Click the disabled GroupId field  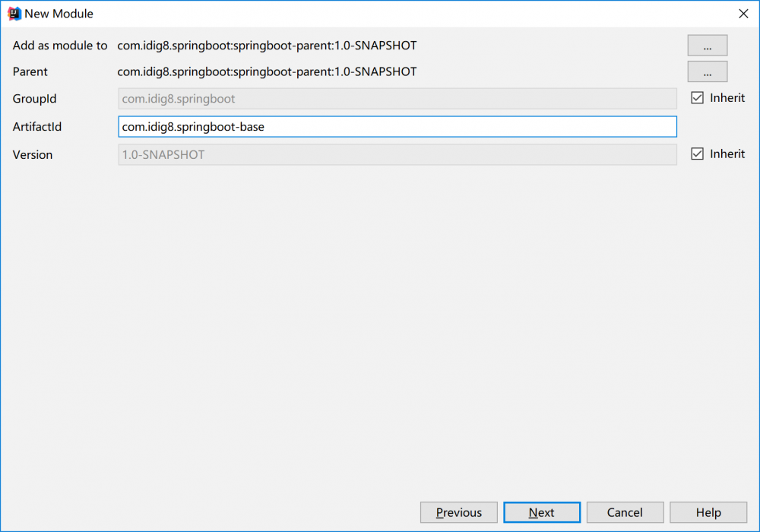tap(397, 99)
